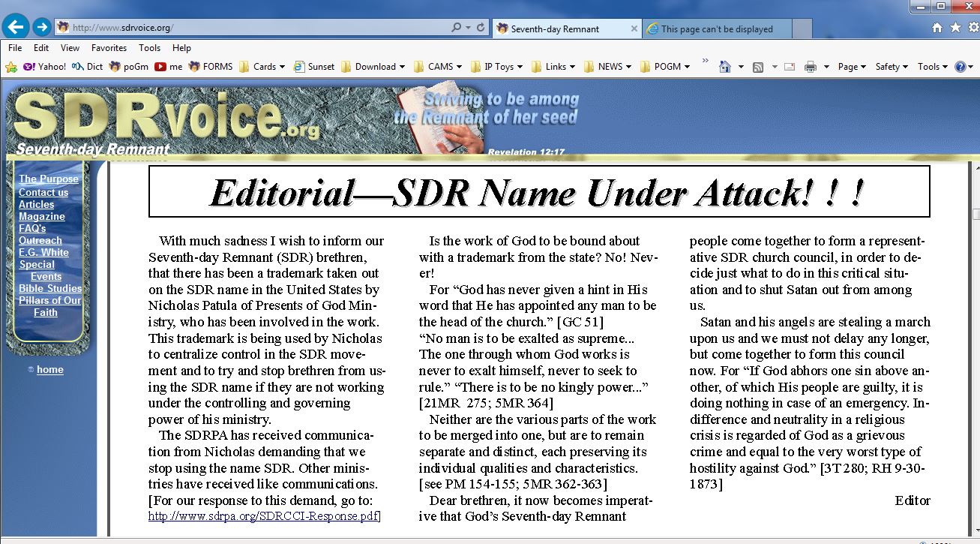Screen dimensions: 980x544
Task: Open the poGm favorites bar bookmark
Action: point(129,66)
